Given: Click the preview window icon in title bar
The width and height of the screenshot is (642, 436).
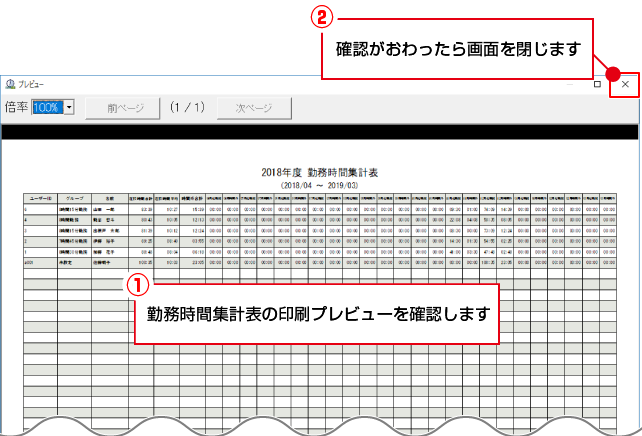Looking at the screenshot, I should pos(10,85).
